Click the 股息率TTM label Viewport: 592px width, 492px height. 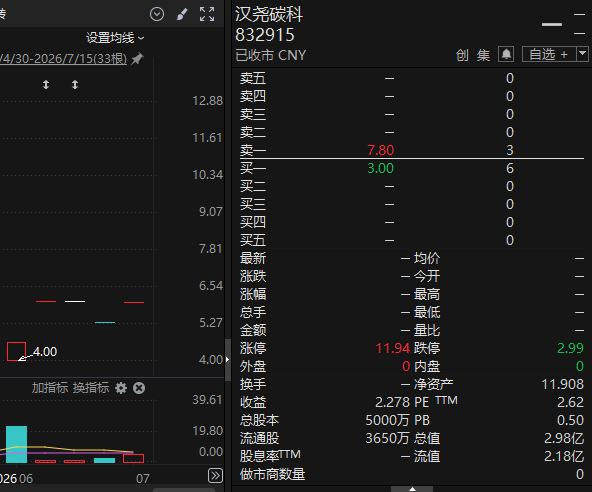pyautogui.click(x=270, y=455)
